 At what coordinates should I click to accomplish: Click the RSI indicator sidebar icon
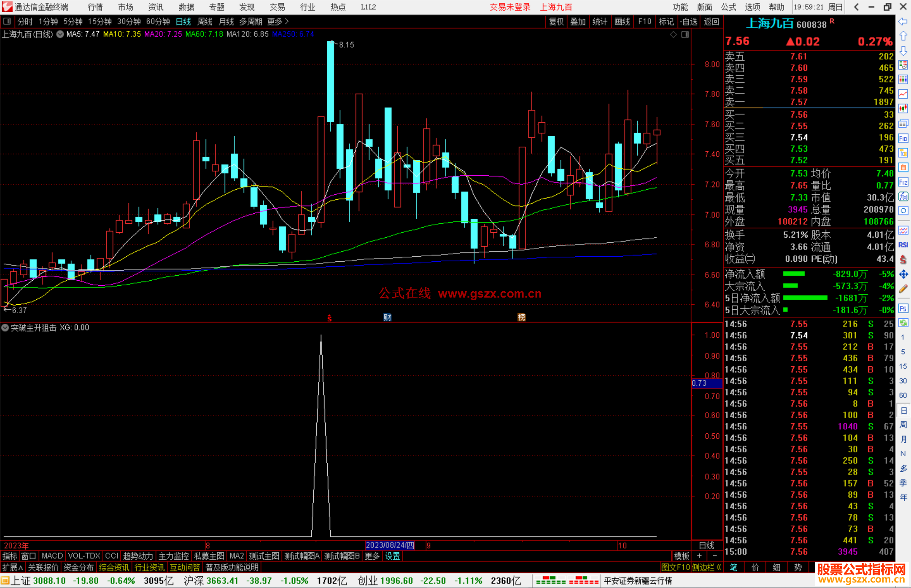903,245
